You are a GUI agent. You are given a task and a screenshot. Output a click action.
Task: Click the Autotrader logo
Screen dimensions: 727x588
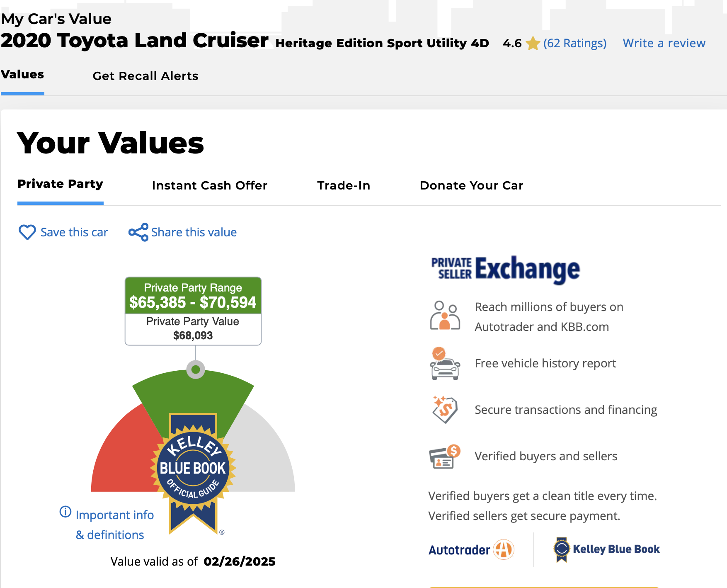point(471,550)
